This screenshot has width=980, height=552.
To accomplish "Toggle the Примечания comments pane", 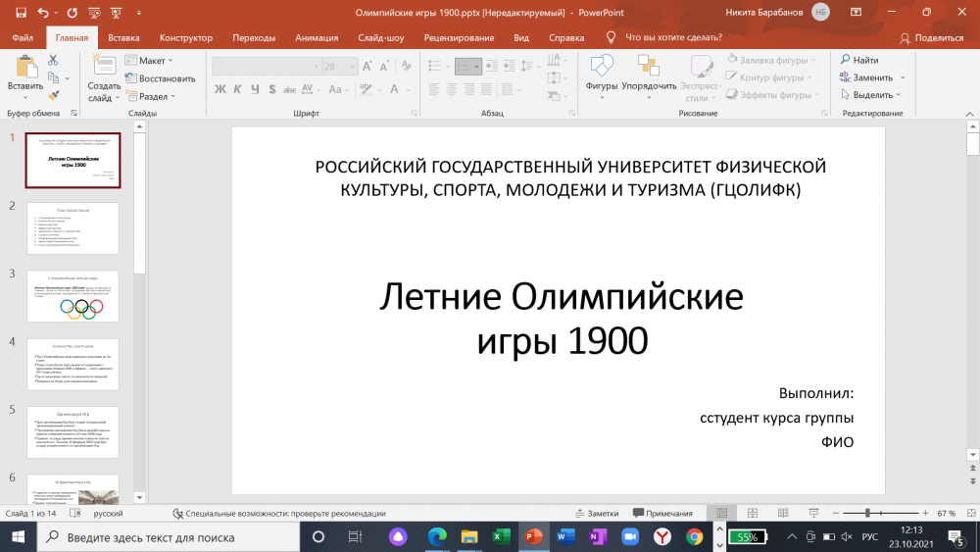I will coord(663,513).
